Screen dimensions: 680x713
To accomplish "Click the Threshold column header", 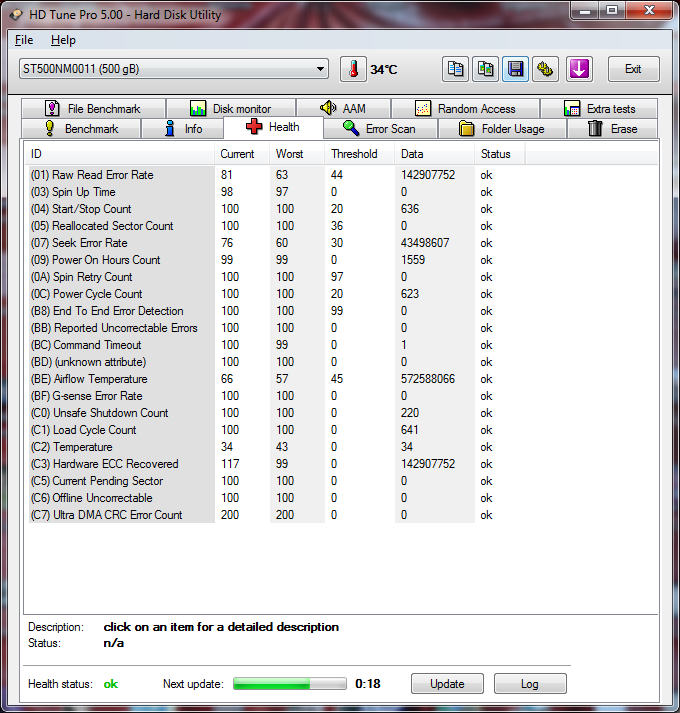I will pos(355,154).
